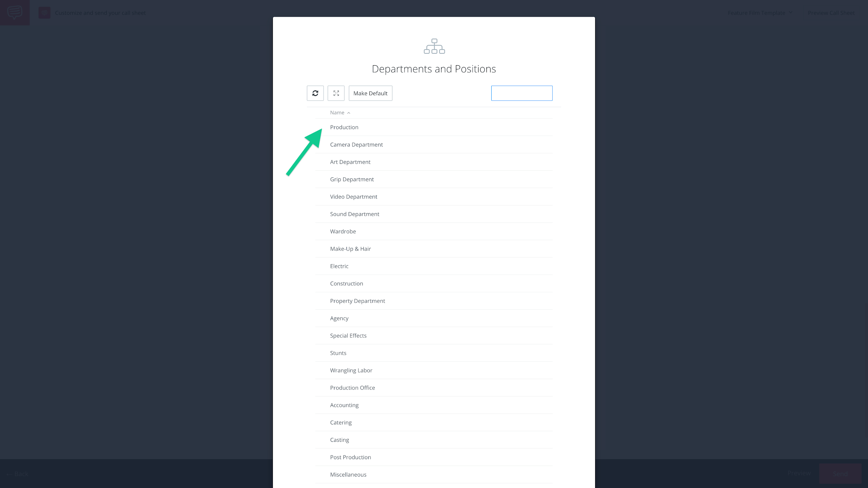Click the expand/fullscreen view icon
The width and height of the screenshot is (868, 488).
tap(336, 93)
